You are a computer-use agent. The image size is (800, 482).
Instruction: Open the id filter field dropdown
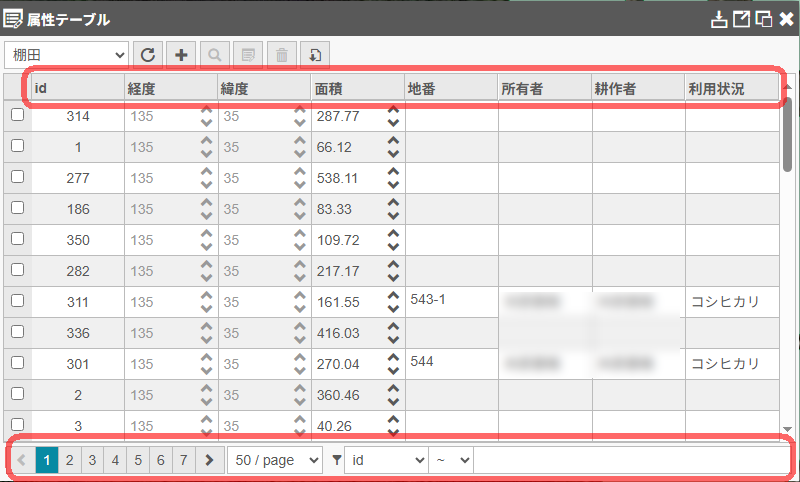click(x=386, y=460)
